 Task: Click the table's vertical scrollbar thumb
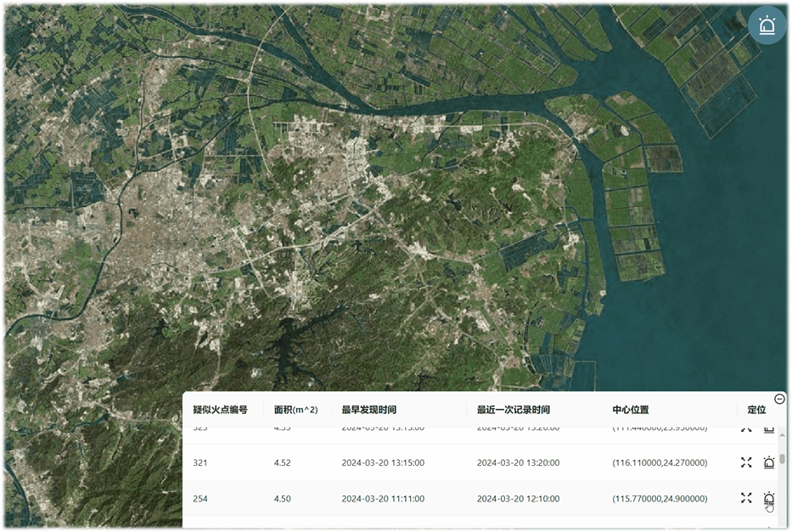783,459
